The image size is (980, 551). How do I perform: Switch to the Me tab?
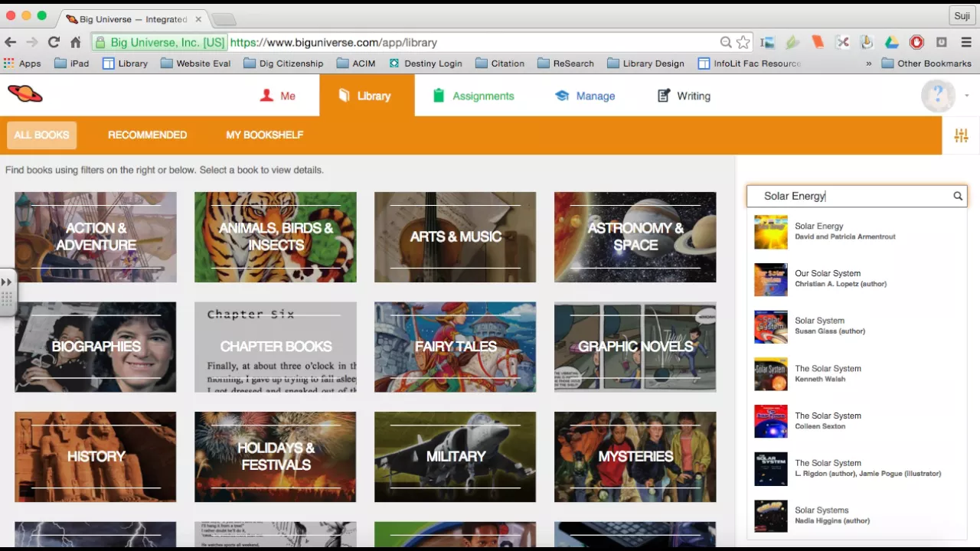(277, 96)
